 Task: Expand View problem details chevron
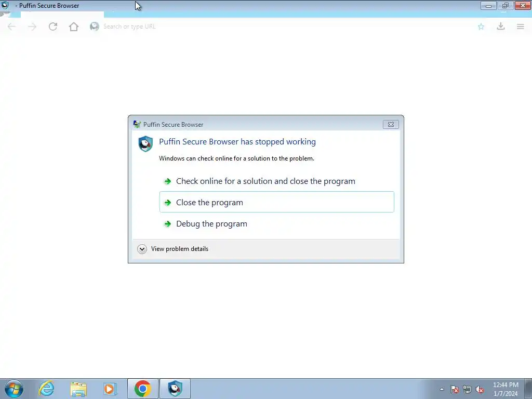coord(142,249)
